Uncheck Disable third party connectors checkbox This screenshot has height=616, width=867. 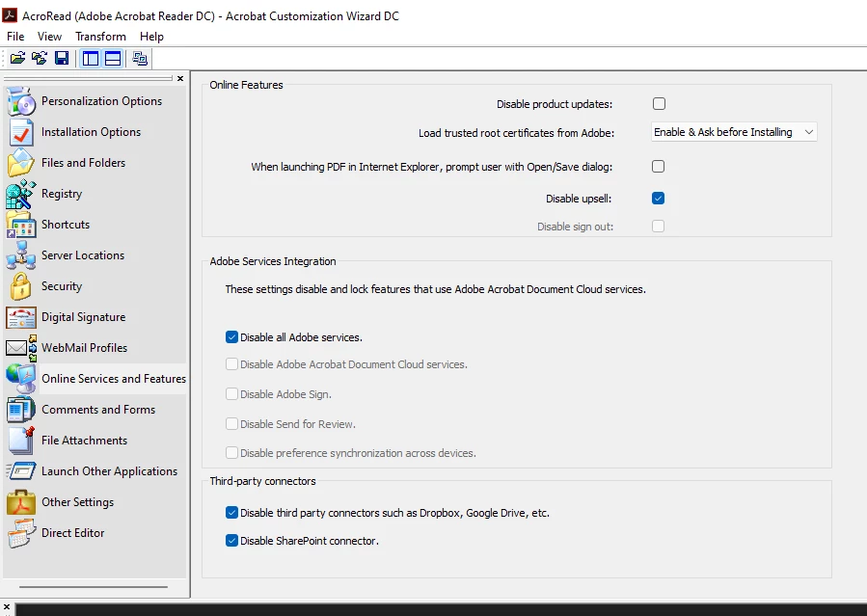pyautogui.click(x=231, y=513)
